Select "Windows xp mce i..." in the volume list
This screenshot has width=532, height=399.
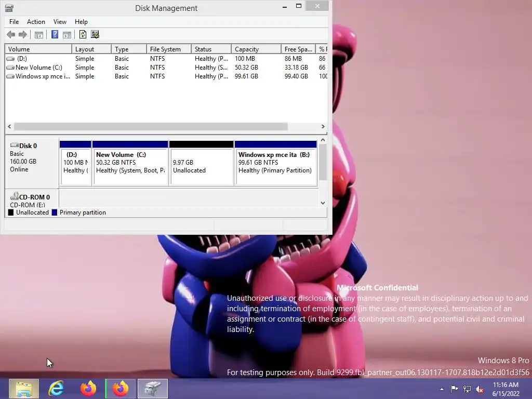[43, 76]
